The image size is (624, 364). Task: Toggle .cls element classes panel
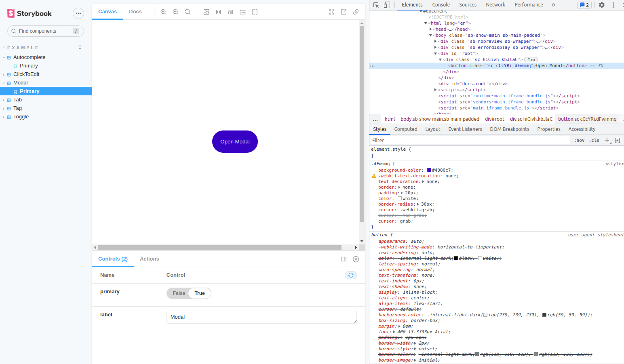click(x=594, y=140)
